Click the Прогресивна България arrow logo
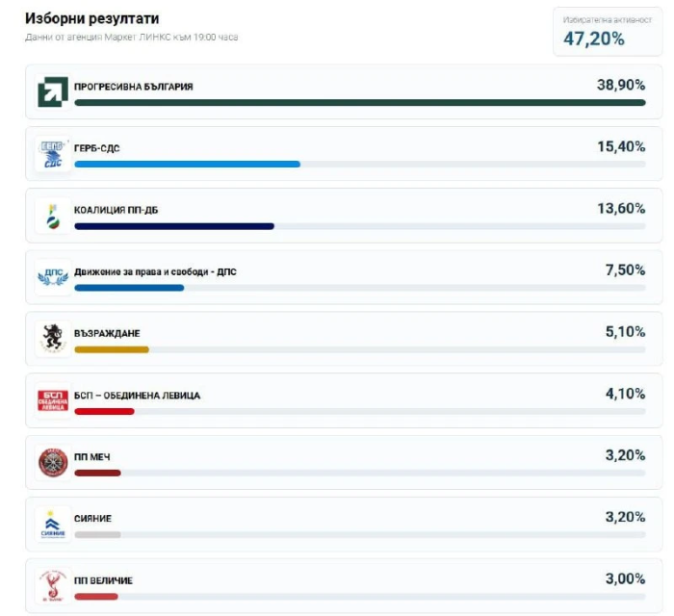 click(52, 91)
